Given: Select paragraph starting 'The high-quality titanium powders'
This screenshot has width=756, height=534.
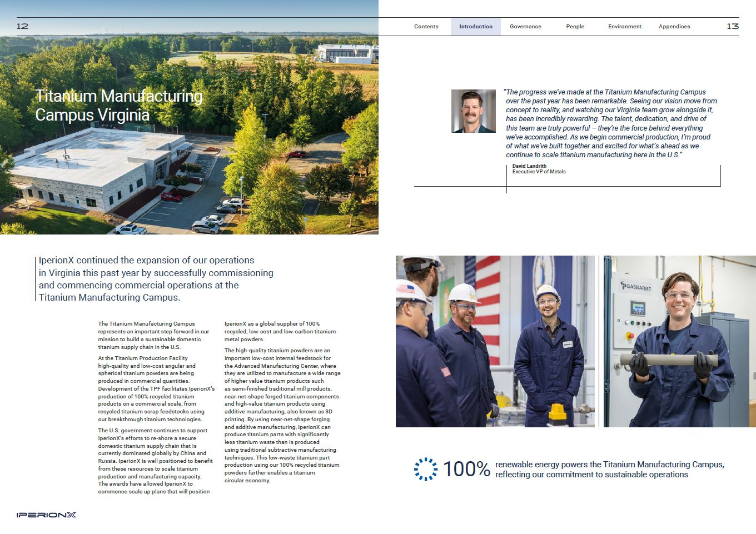Looking at the screenshot, I should click(x=282, y=416).
